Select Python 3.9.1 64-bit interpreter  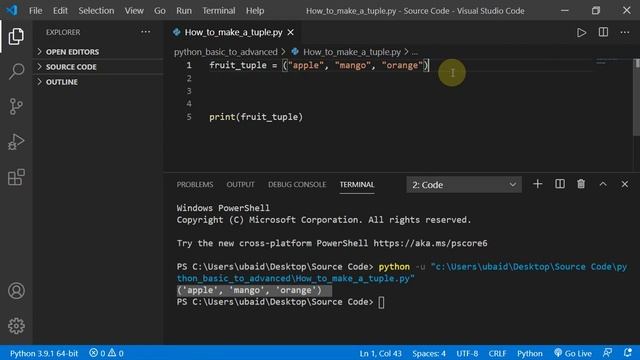click(x=44, y=353)
